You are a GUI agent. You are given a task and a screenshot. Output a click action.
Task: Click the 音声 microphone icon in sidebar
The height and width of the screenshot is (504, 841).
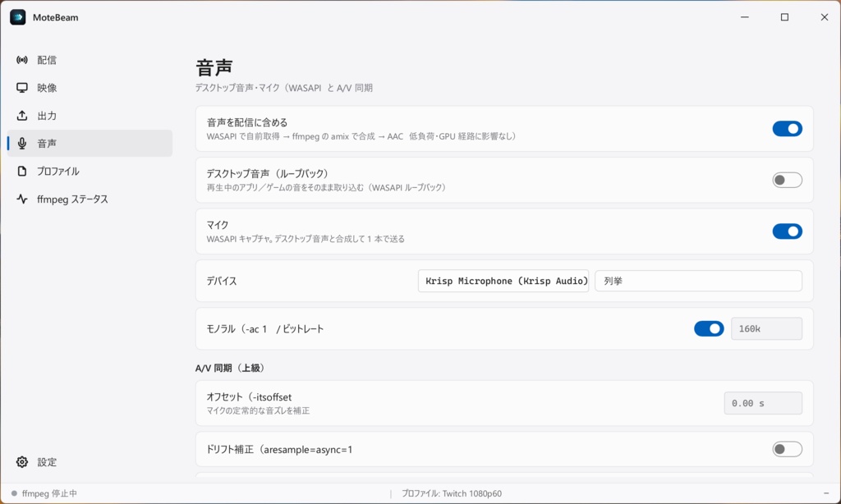22,143
